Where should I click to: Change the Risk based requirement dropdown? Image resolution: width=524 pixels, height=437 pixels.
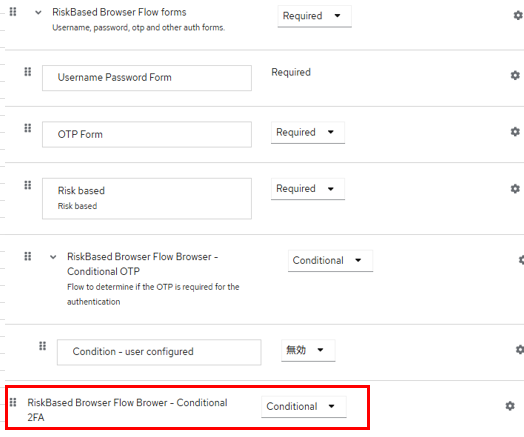[x=308, y=189]
